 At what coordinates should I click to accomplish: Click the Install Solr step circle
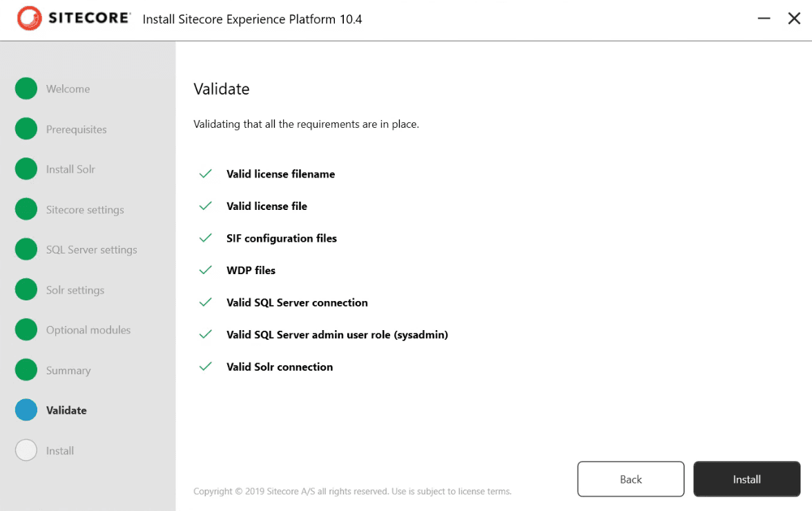coord(26,168)
